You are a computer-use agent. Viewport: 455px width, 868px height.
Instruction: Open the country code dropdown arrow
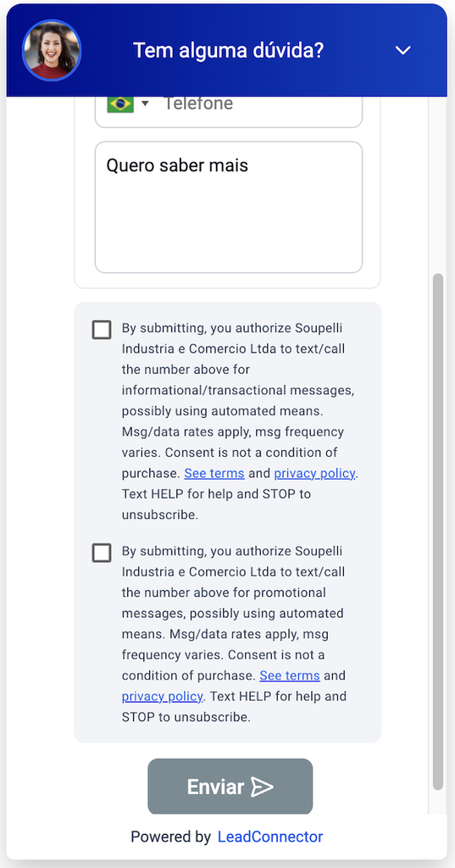145,103
